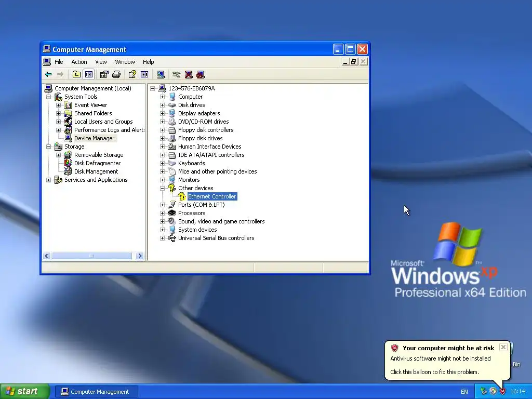Click the Monitors category icon

click(172, 180)
